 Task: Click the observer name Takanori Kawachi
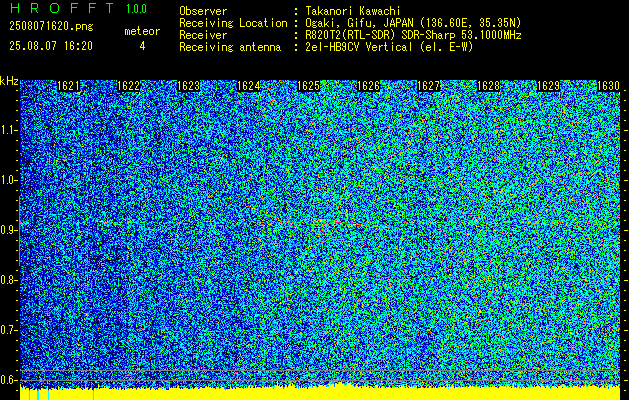353,12
